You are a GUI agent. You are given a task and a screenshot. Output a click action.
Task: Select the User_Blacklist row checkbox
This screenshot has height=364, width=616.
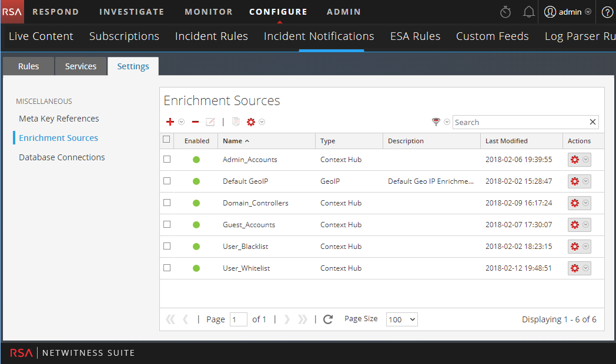[x=167, y=246]
